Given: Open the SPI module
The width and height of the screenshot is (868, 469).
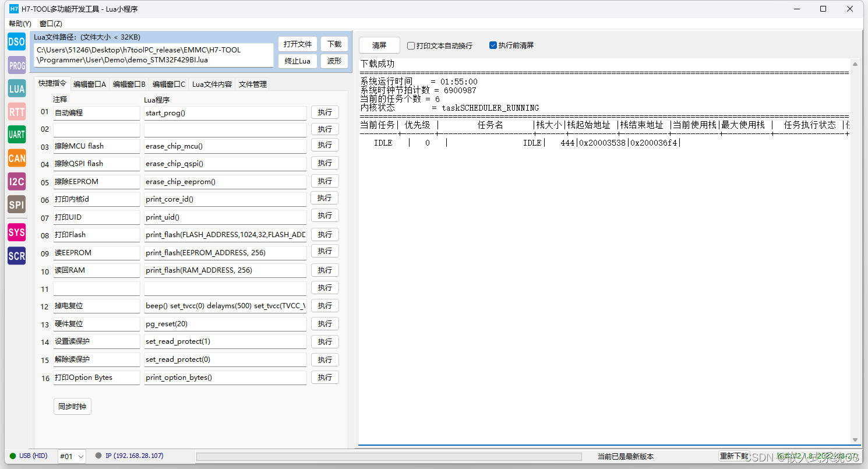Looking at the screenshot, I should (x=16, y=204).
